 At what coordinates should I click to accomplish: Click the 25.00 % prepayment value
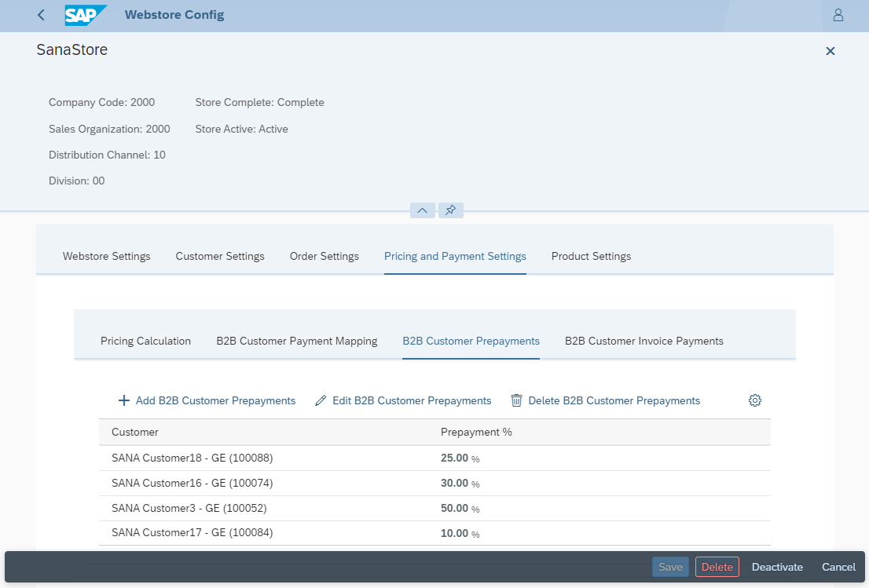coord(460,458)
